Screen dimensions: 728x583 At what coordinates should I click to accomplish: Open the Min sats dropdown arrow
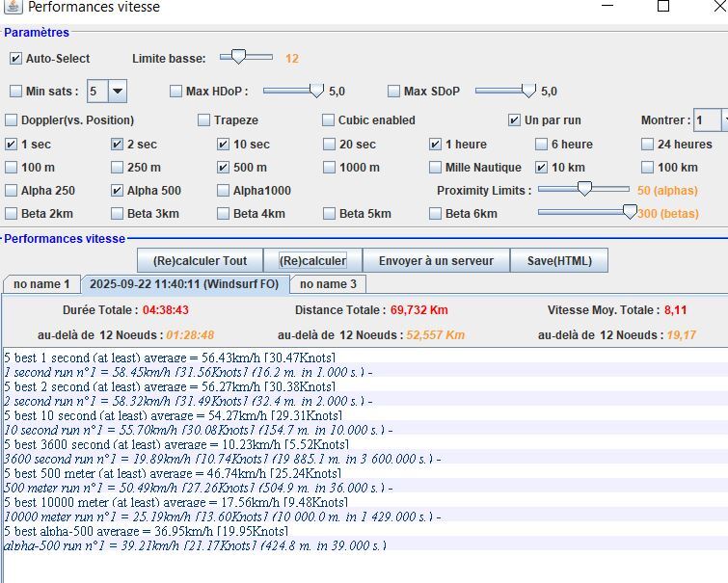tap(117, 92)
